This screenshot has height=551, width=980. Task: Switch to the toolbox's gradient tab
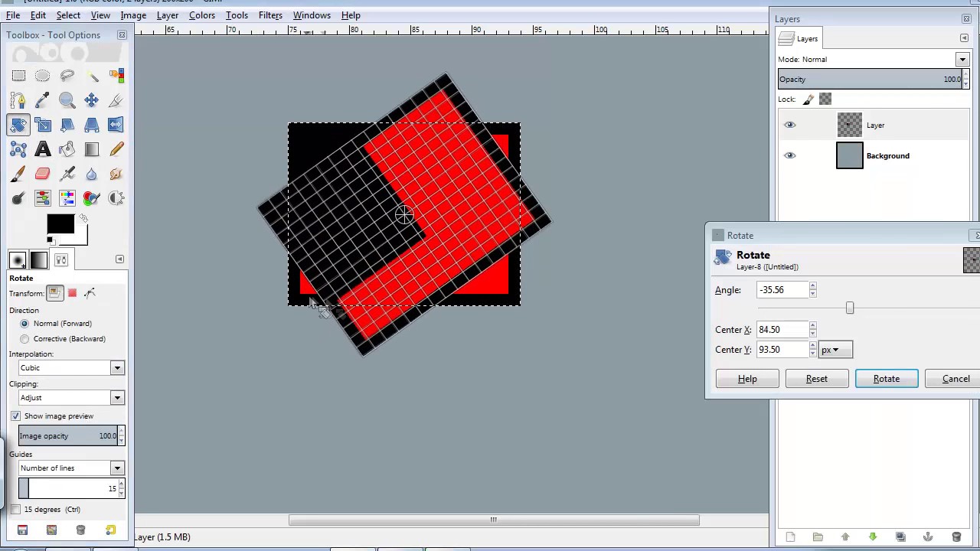click(x=39, y=260)
